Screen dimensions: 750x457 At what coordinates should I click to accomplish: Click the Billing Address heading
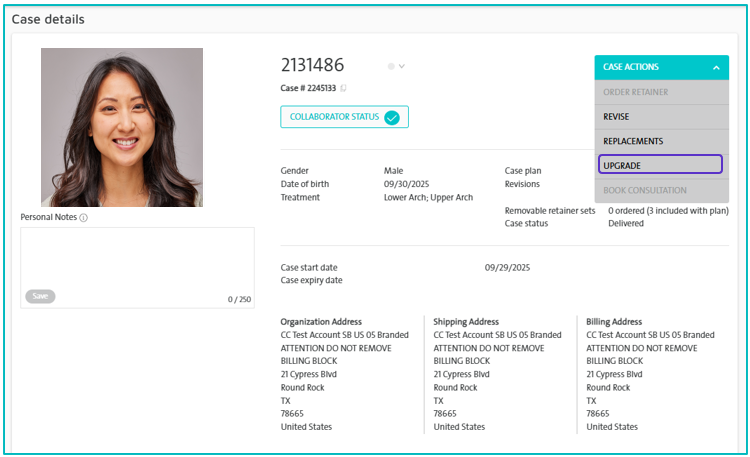tap(614, 322)
